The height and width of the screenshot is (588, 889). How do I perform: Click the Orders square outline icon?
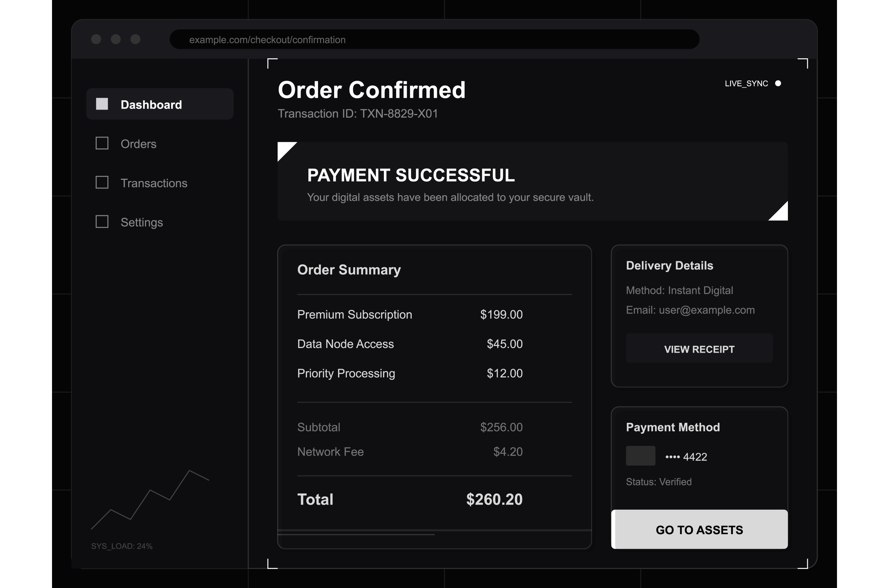[102, 143]
